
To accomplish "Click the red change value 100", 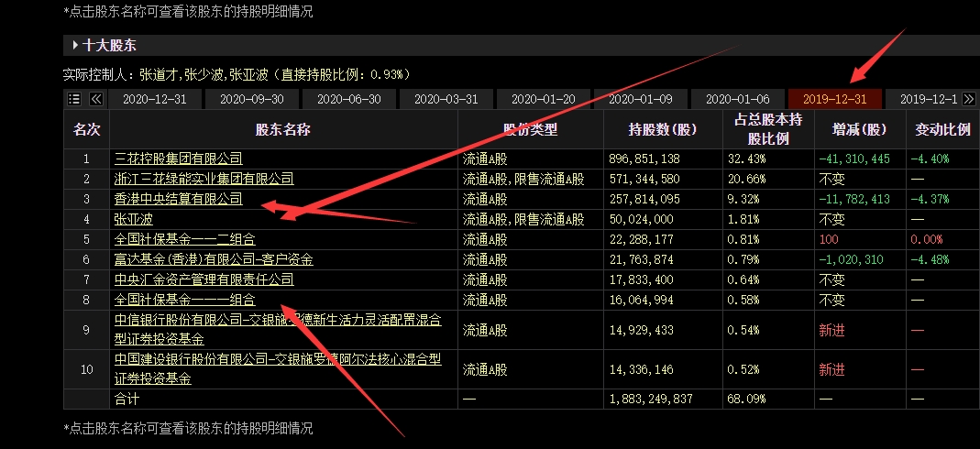I will (x=829, y=239).
